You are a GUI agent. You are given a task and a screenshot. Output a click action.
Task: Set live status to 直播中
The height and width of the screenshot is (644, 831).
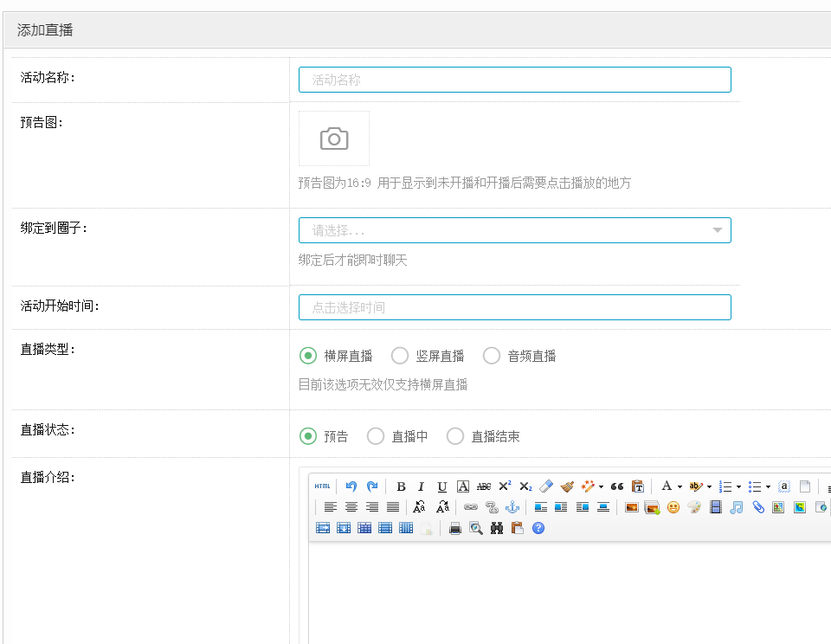(376, 436)
